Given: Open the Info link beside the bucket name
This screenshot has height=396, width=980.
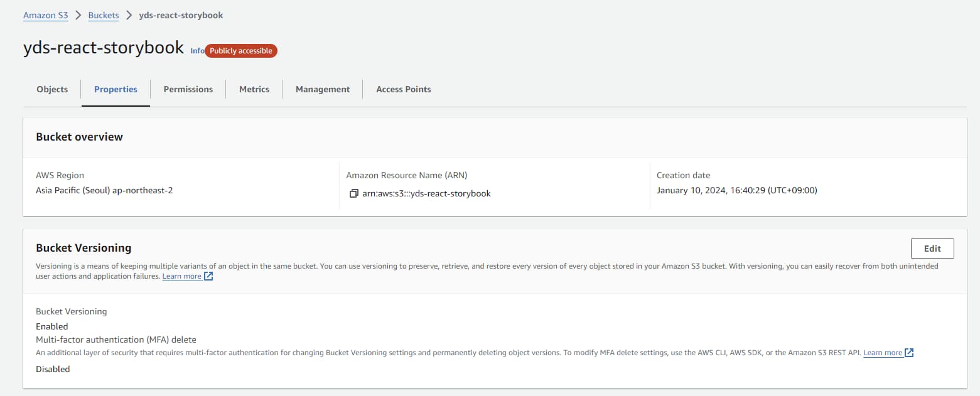Looking at the screenshot, I should (x=197, y=51).
